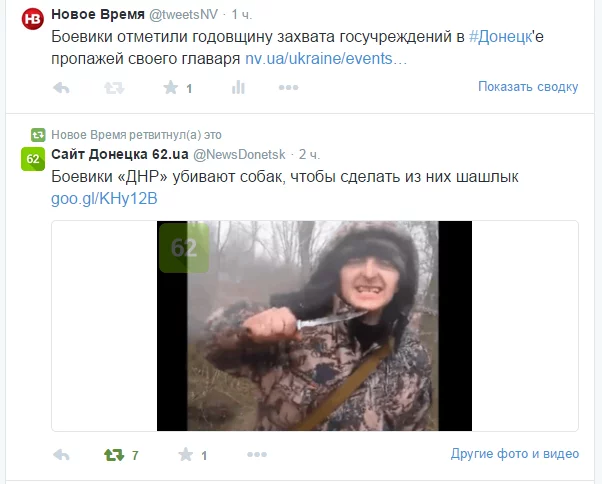Open Другие фото и видео link
602x484 pixels.
[x=515, y=454]
